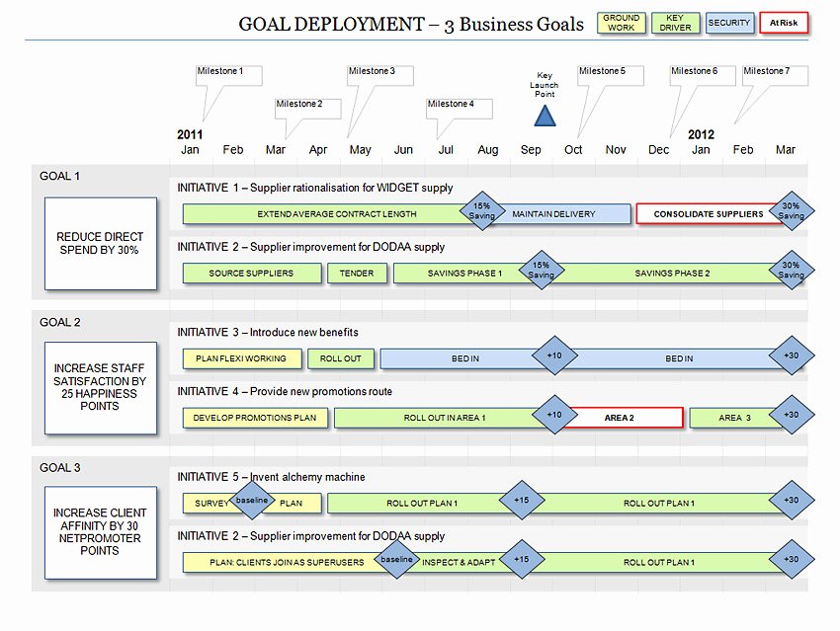Screen dimensions: 840x631
Task: Select the Milestone 2 callout
Action: pyautogui.click(x=308, y=109)
